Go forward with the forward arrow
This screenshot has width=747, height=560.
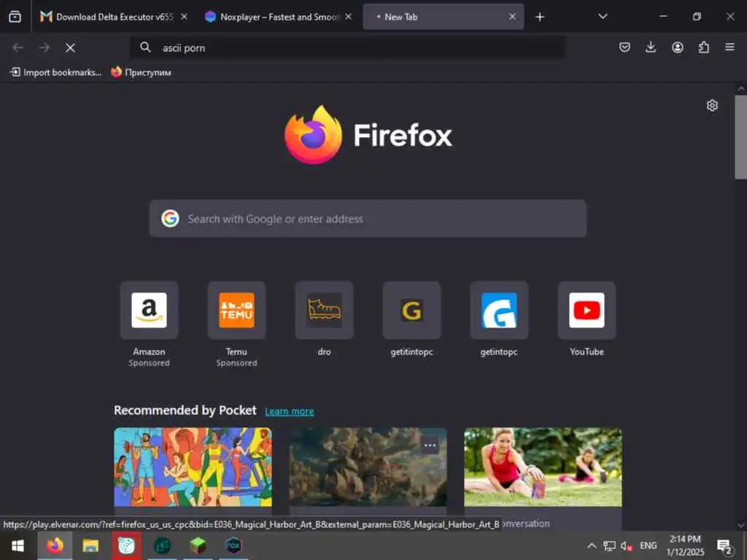(x=44, y=47)
